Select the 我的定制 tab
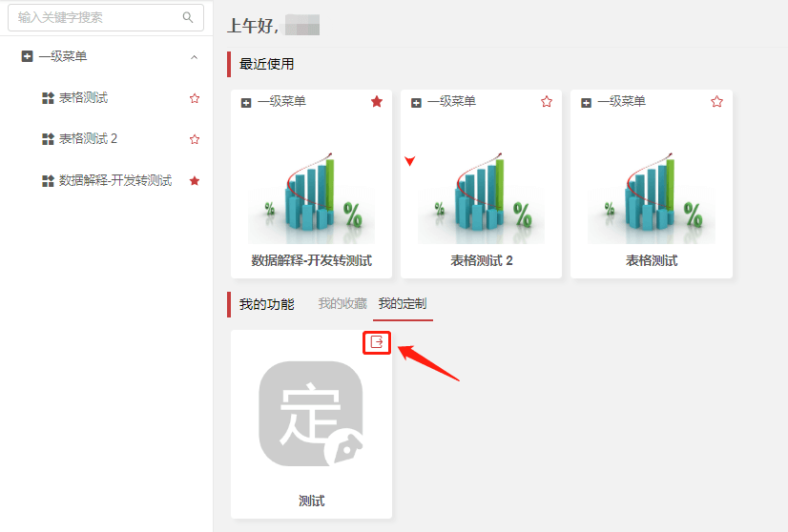Screen dimensions: 788x532 click(x=403, y=304)
